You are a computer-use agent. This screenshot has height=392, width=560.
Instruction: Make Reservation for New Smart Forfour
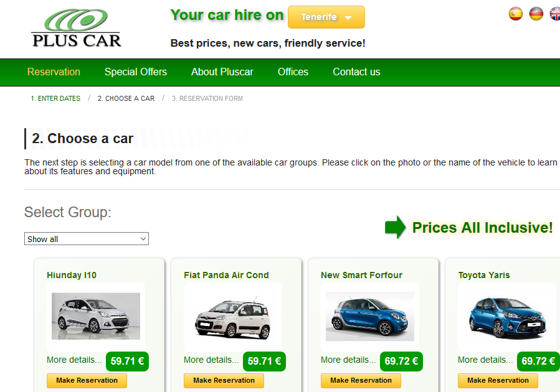(x=361, y=381)
